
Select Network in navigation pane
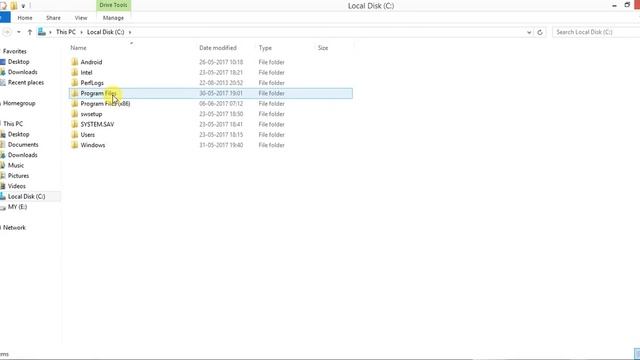click(x=14, y=228)
